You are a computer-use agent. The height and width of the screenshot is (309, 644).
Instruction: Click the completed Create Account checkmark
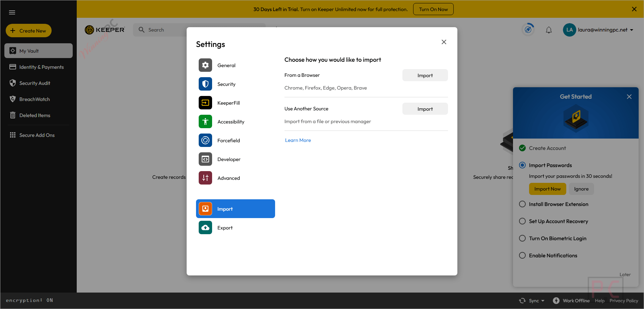[x=522, y=148]
